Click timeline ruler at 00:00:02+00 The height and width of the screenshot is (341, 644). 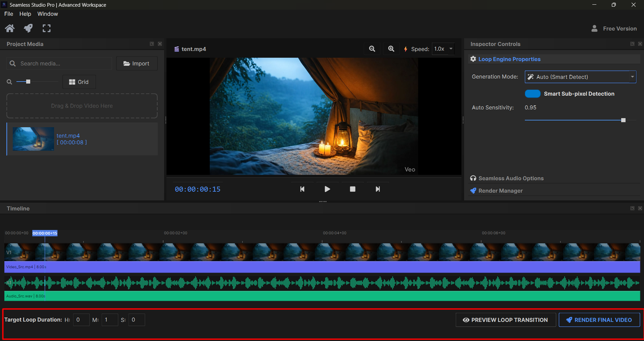(175, 233)
